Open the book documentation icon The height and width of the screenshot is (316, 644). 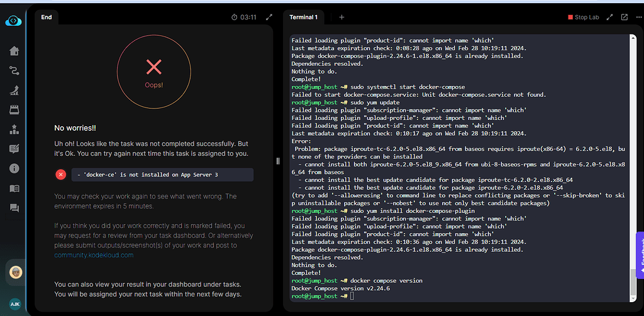[13, 188]
